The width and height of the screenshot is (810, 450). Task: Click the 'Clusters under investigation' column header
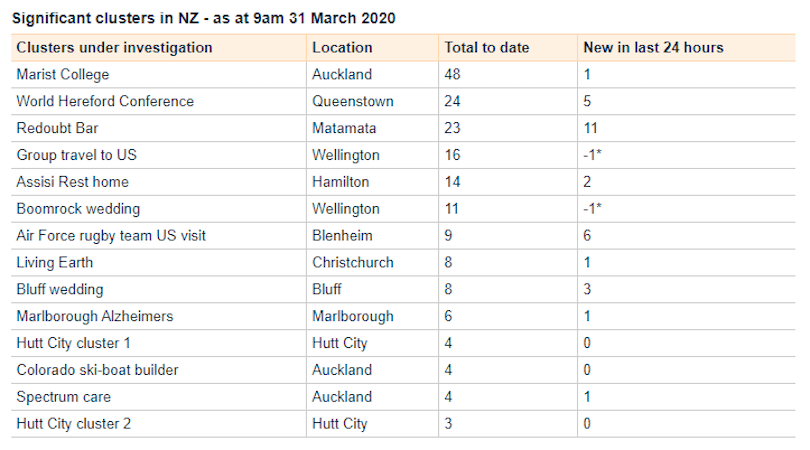pos(114,47)
